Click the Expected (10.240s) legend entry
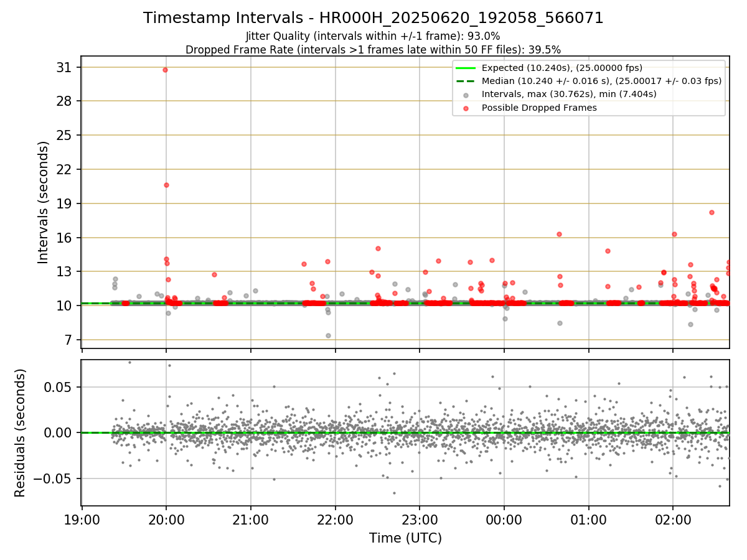This screenshot has height=560, width=747. [562, 68]
